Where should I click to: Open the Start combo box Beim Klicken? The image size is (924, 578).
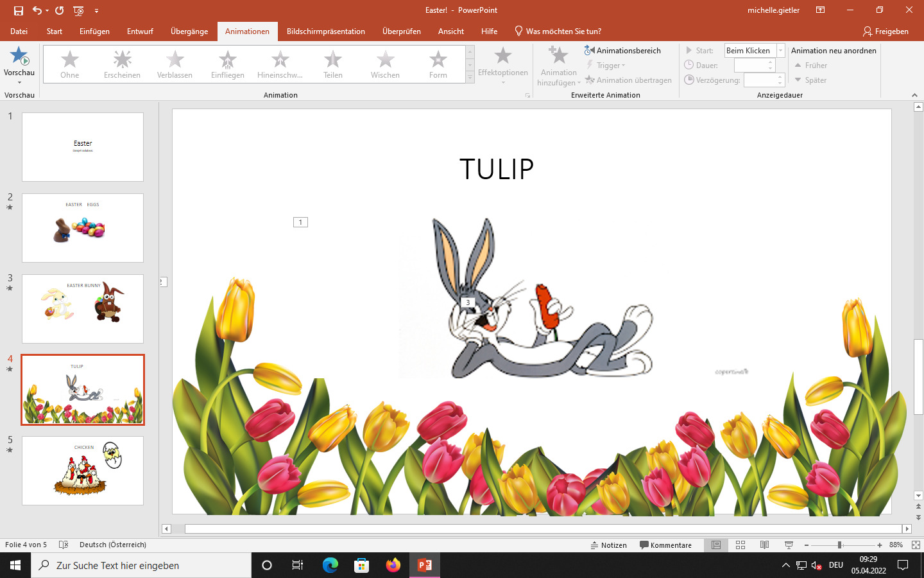tap(755, 50)
